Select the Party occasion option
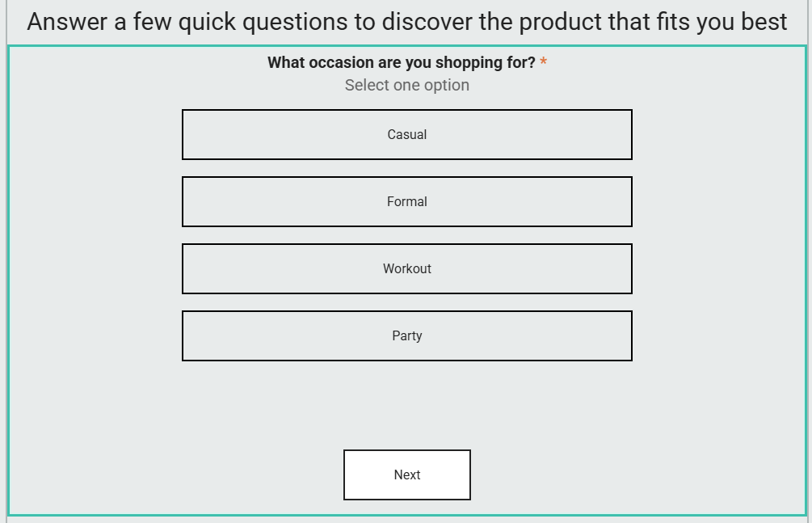Screen dimensions: 812x523 406,336
